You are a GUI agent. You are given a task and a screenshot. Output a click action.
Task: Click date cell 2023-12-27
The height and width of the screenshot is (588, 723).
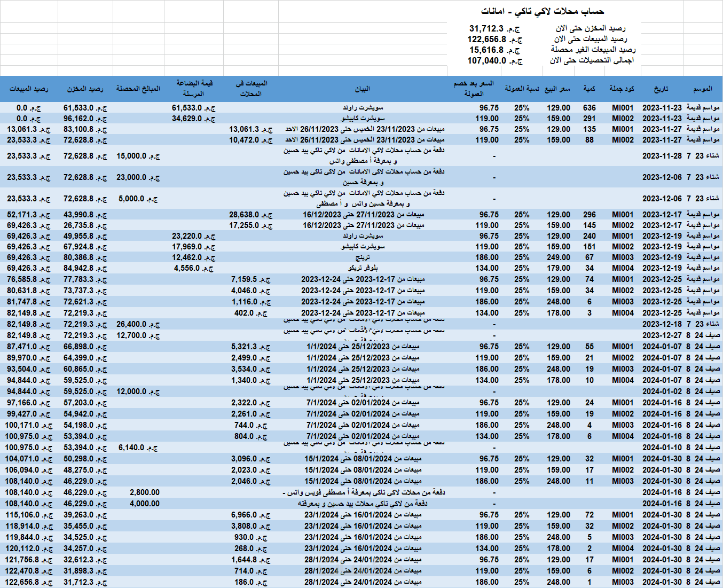click(662, 335)
